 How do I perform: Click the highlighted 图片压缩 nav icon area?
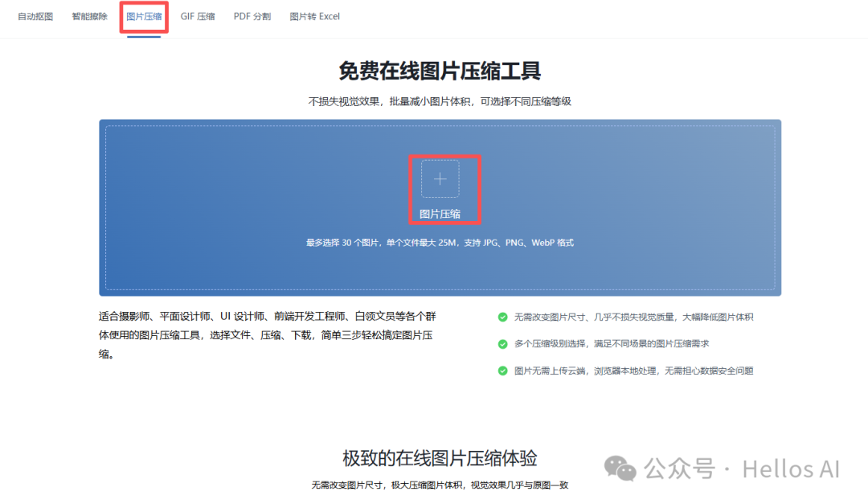tap(143, 16)
